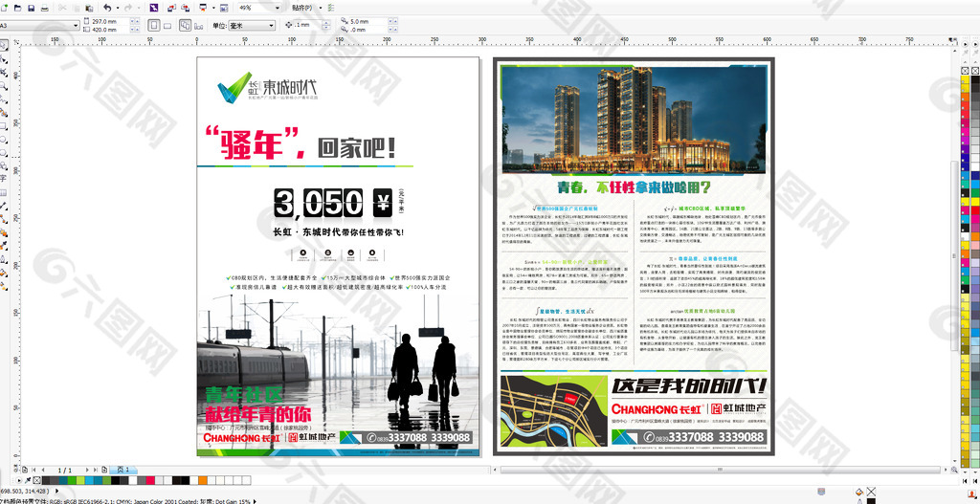Pin the document palette eyedropper icon
Screen dimensions: 980x504
click(28, 480)
